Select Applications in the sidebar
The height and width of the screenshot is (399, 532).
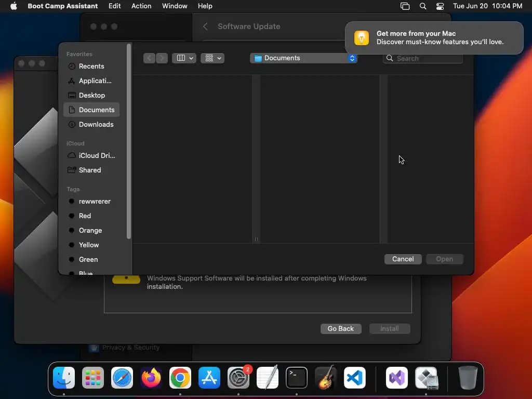pos(91,81)
